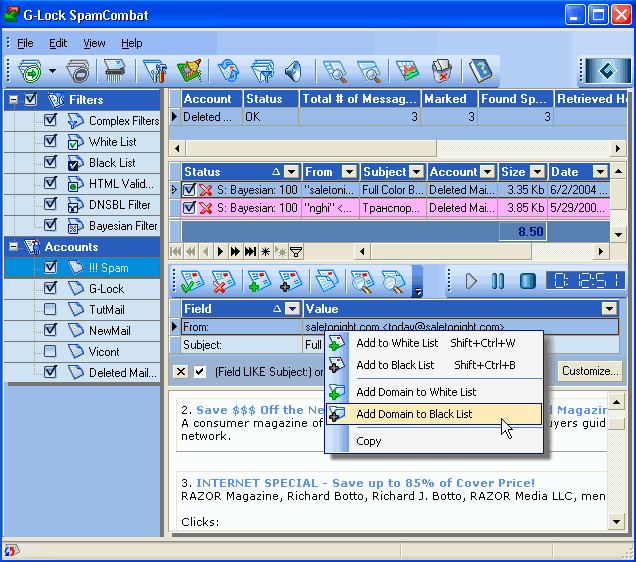Toggle the Filters root checkbox

click(x=31, y=99)
